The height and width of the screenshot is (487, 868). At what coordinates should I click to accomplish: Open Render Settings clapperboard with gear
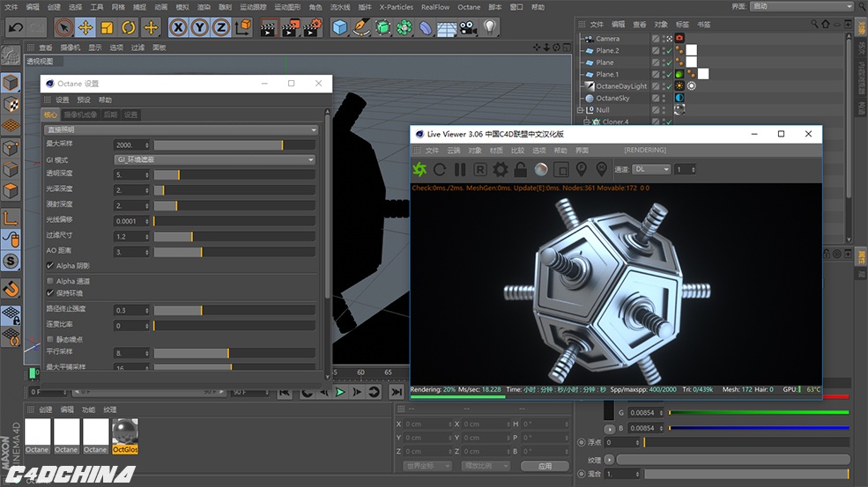click(x=313, y=27)
